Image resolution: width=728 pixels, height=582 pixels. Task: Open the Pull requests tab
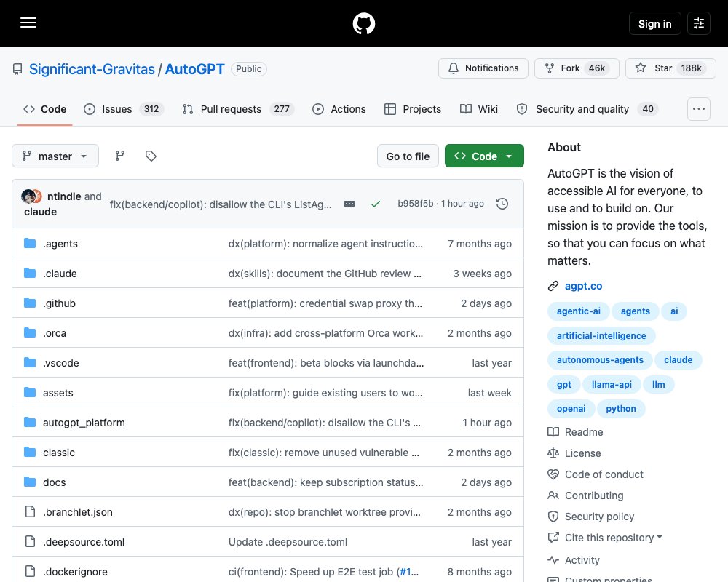(x=238, y=109)
